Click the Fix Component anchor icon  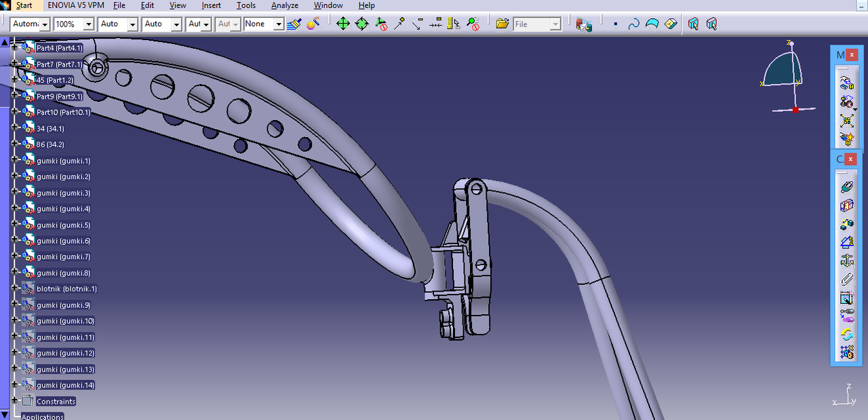846,261
